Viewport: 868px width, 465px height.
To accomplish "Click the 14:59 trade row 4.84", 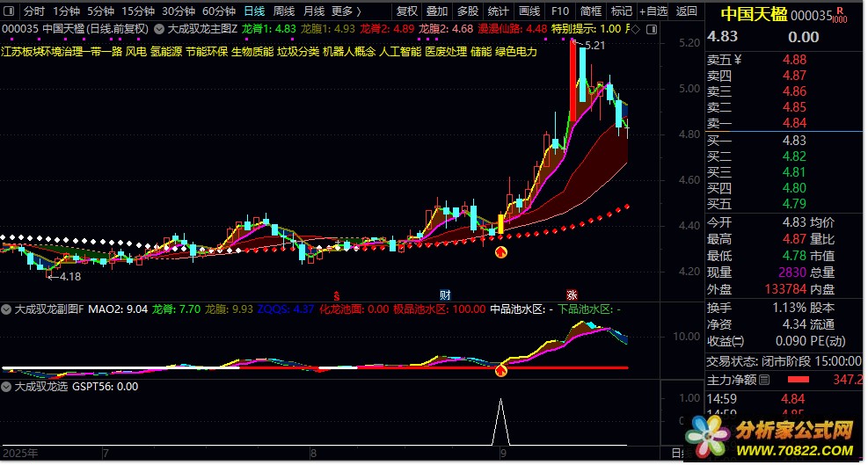I will point(792,398).
